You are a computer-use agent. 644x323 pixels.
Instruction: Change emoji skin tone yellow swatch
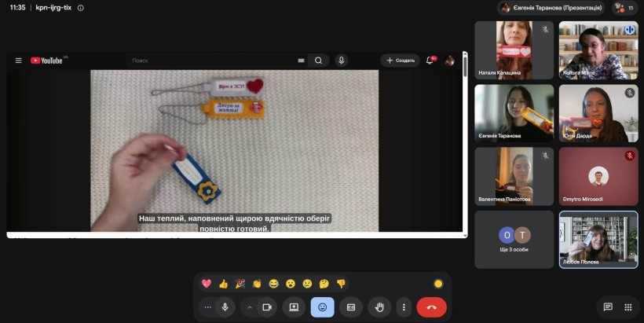click(x=438, y=284)
